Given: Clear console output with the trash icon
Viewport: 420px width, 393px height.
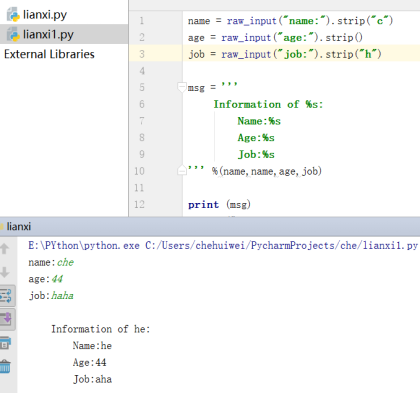Looking at the screenshot, I should pyautogui.click(x=6, y=366).
